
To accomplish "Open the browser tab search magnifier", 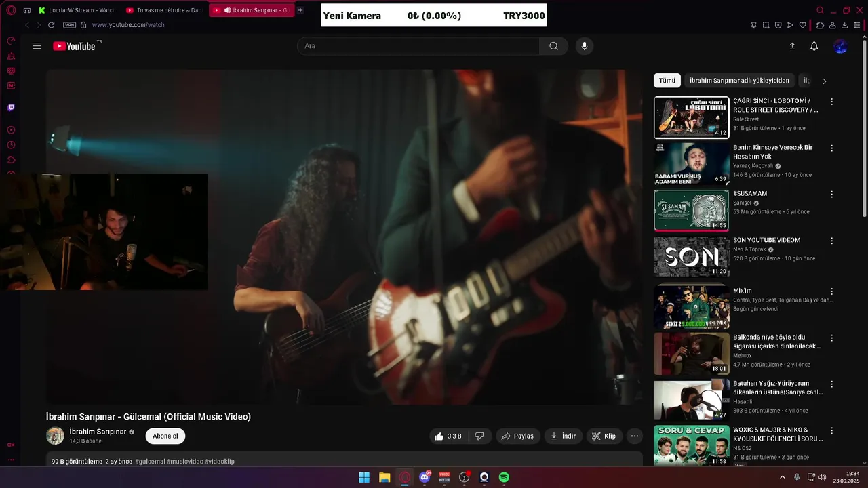I will point(820,10).
